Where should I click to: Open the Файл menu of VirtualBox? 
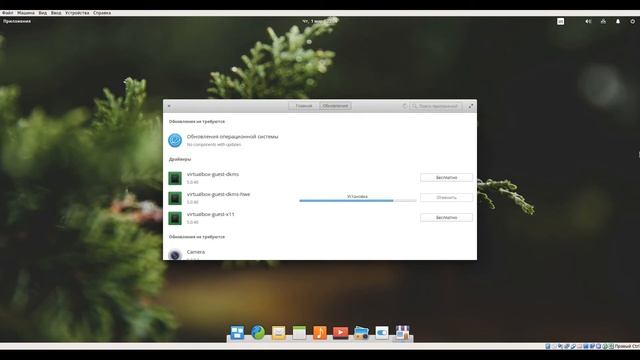click(7, 13)
